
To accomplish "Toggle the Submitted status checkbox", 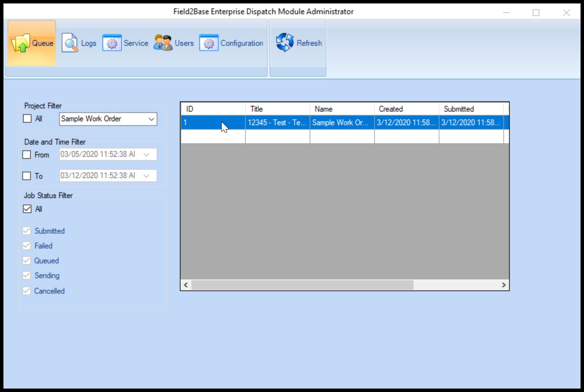I will coord(27,231).
